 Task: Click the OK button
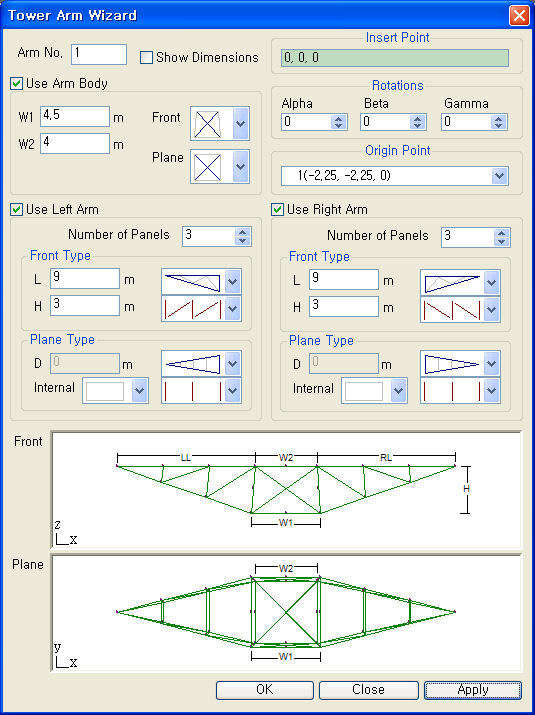[x=265, y=690]
